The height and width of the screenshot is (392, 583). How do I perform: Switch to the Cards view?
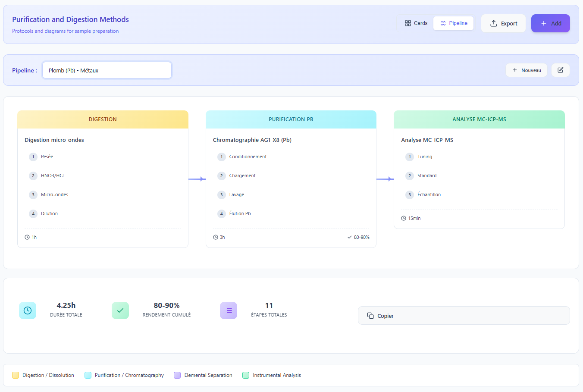coord(416,23)
